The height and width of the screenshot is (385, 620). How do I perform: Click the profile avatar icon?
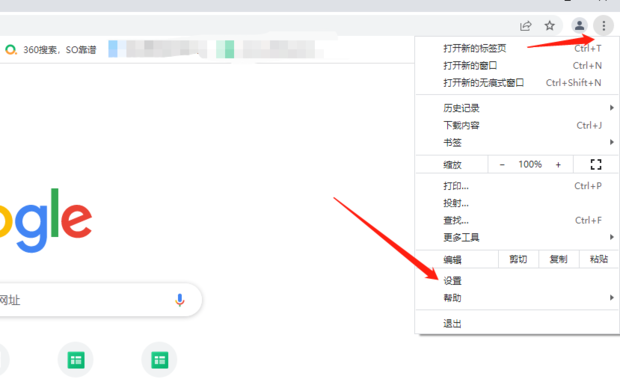(x=579, y=26)
